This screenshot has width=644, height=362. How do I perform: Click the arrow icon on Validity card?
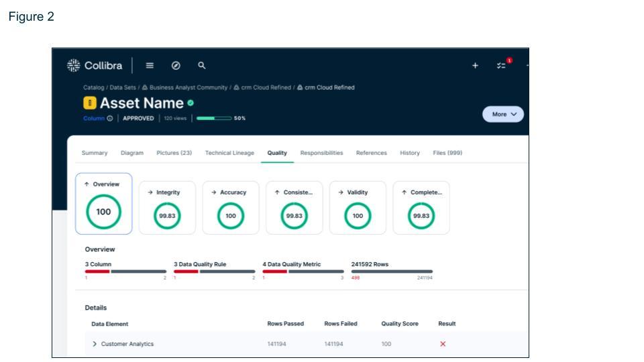[x=341, y=192]
